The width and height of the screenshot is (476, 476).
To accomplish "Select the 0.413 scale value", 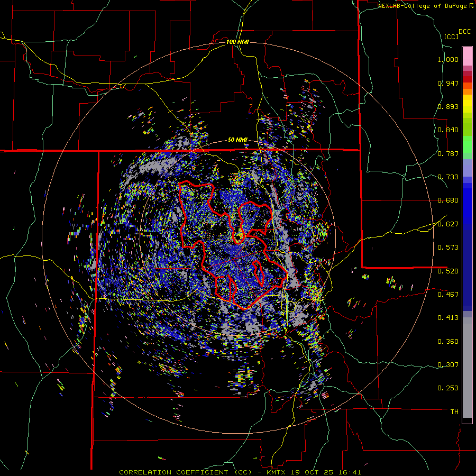I will click(448, 318).
